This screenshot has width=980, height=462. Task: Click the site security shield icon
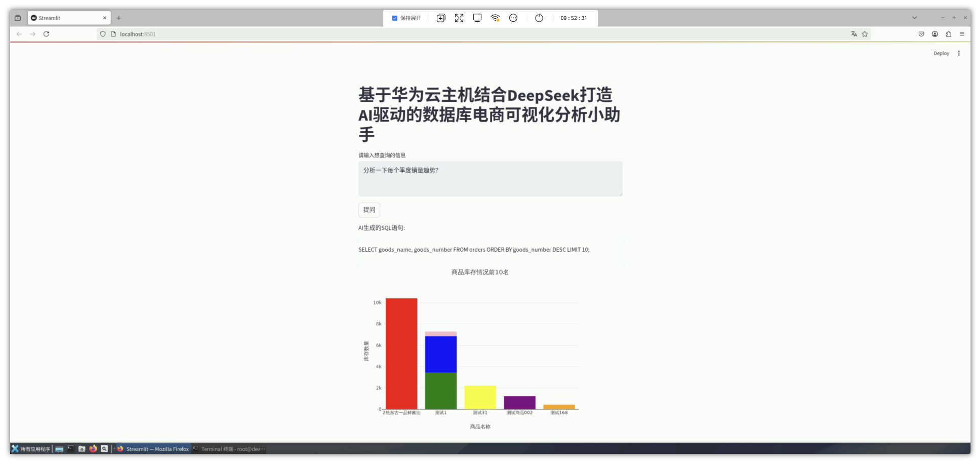coord(103,34)
